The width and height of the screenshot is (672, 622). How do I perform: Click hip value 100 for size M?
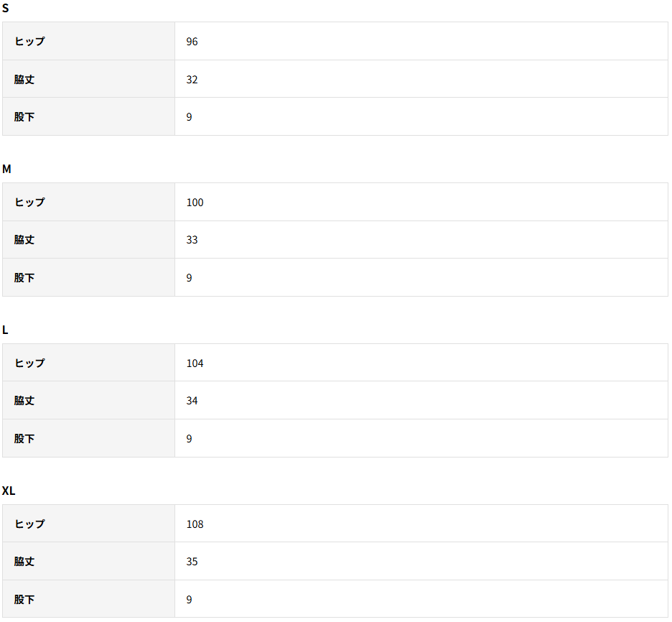(x=195, y=203)
